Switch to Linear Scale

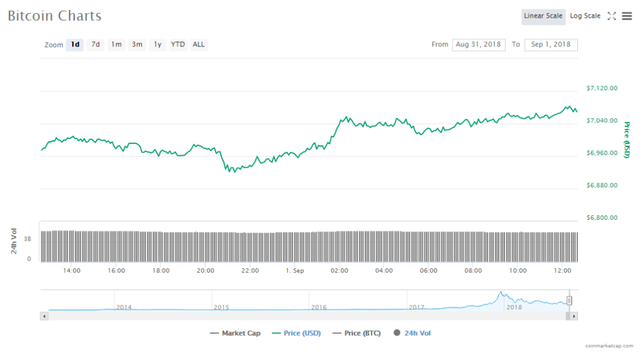click(x=543, y=16)
